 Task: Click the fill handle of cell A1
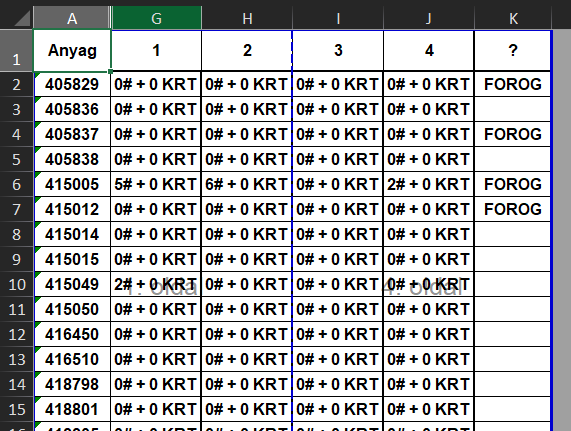click(x=110, y=71)
